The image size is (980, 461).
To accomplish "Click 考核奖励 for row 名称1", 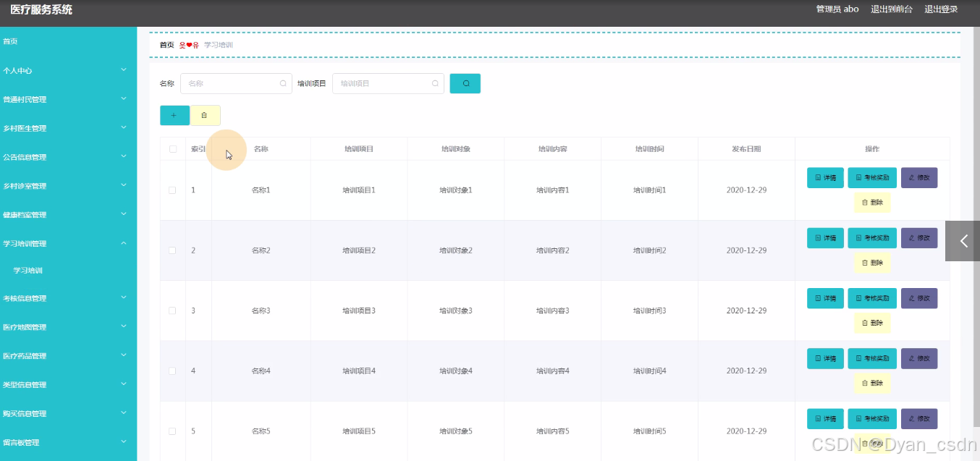I will pos(872,177).
